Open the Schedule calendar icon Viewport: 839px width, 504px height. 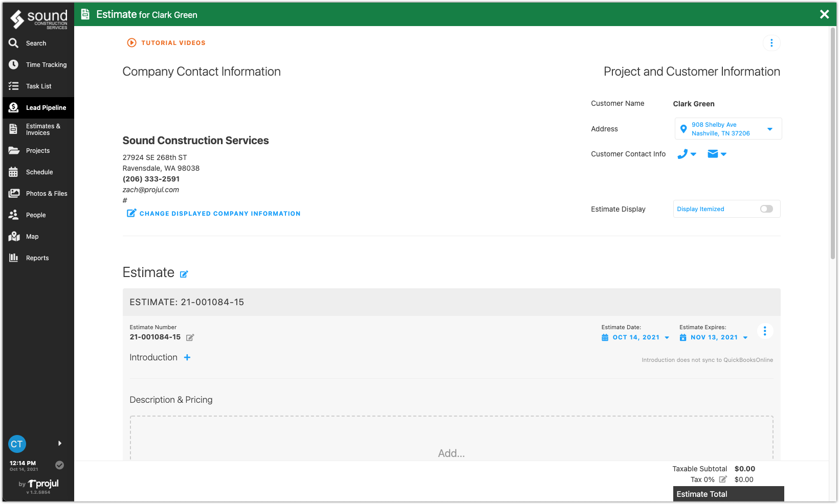point(14,172)
